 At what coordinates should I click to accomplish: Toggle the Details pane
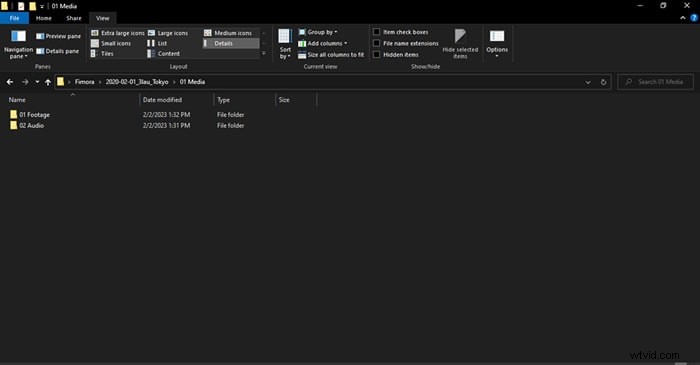[58, 51]
